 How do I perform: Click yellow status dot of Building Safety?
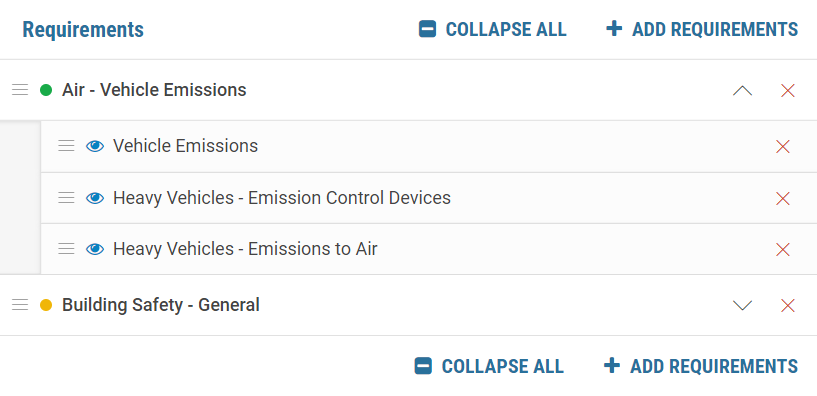click(46, 305)
